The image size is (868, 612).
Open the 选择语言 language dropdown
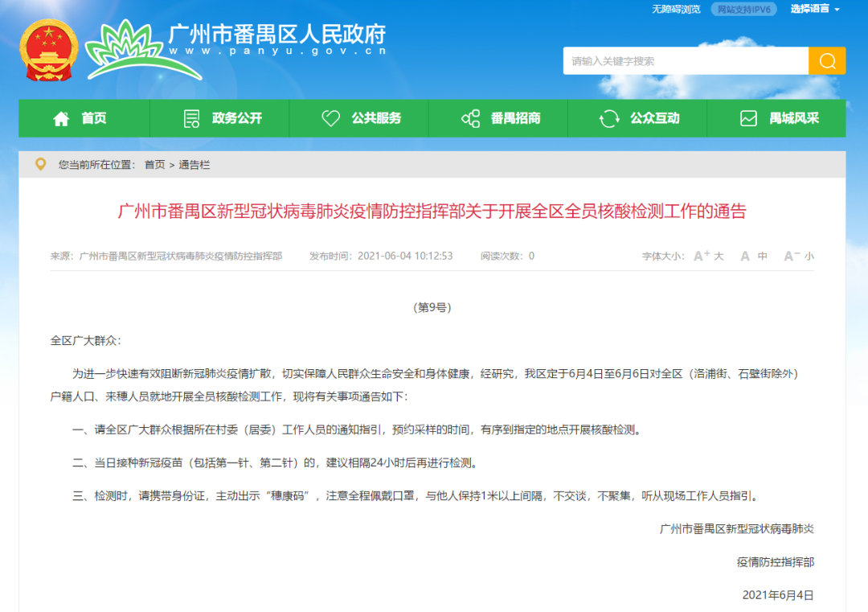[809, 10]
